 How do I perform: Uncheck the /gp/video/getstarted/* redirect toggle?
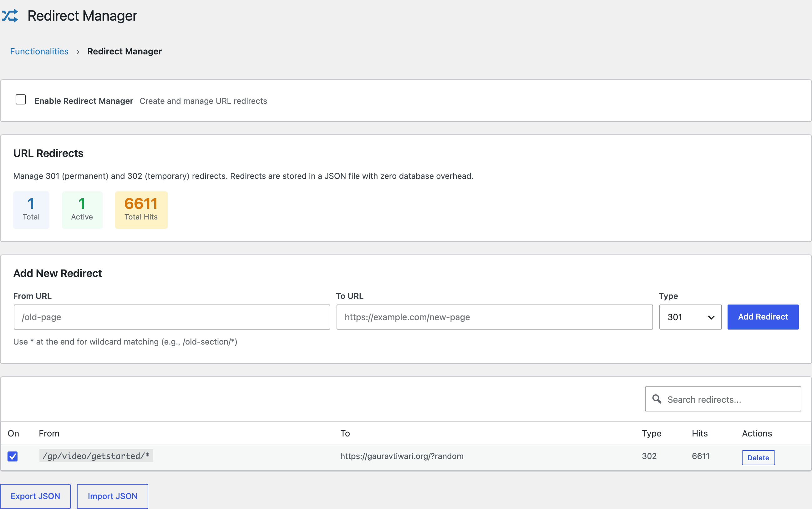tap(13, 456)
